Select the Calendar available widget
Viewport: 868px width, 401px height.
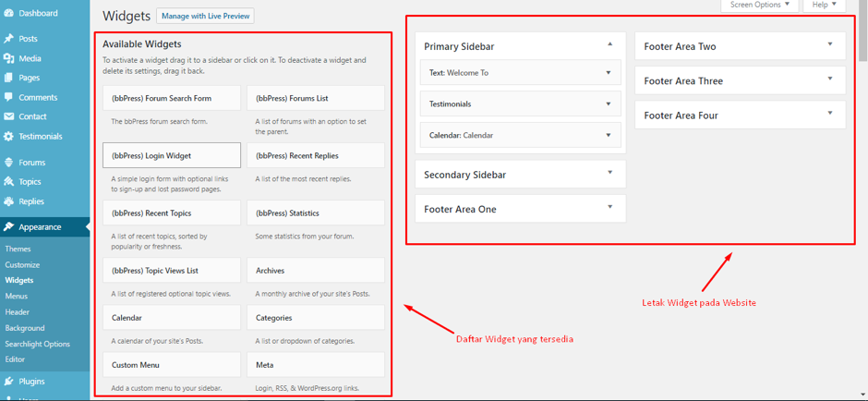172,317
